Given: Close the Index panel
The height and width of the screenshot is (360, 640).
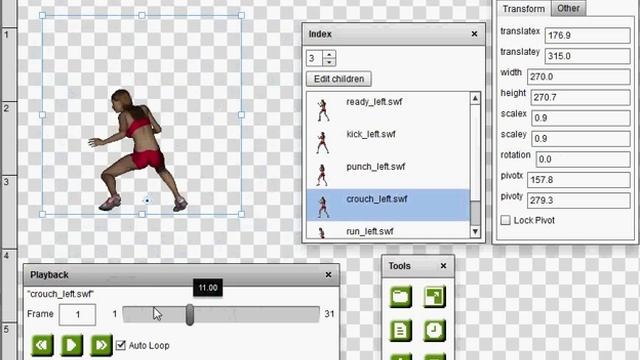Looking at the screenshot, I should click(x=474, y=34).
